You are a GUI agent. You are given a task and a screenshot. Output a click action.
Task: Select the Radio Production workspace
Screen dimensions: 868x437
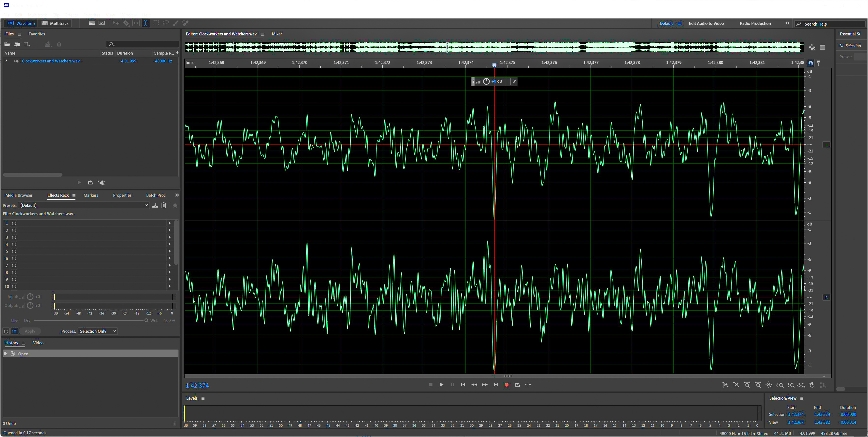755,23
